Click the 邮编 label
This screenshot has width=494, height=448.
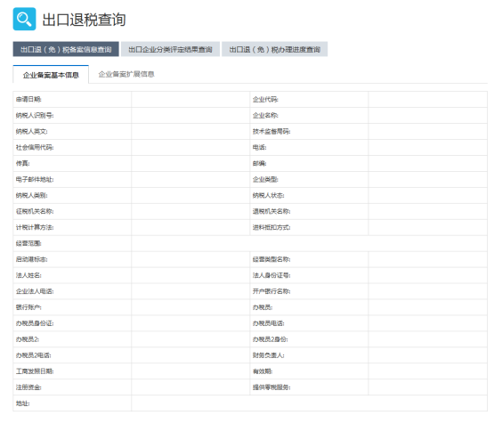pos(259,164)
